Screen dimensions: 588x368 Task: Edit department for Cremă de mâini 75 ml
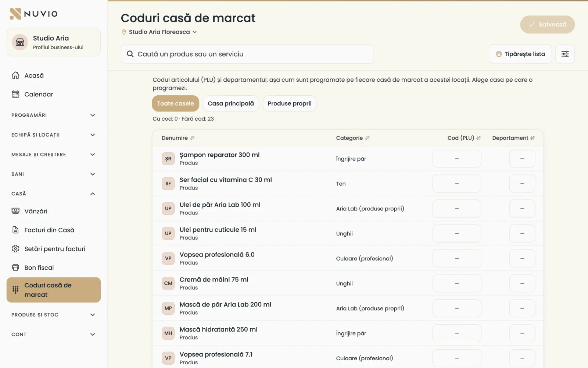pyautogui.click(x=522, y=283)
